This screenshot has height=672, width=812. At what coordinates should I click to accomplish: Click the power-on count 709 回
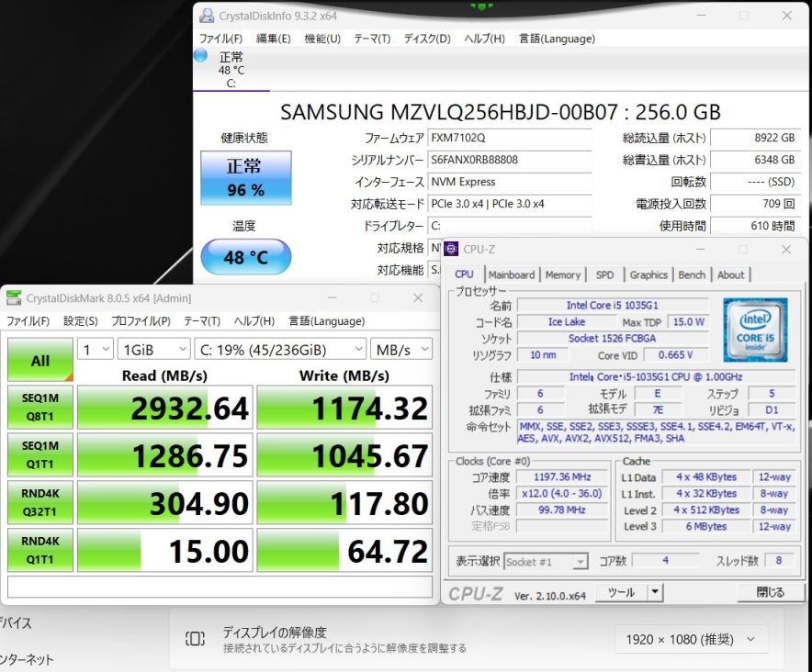pyautogui.click(x=755, y=204)
